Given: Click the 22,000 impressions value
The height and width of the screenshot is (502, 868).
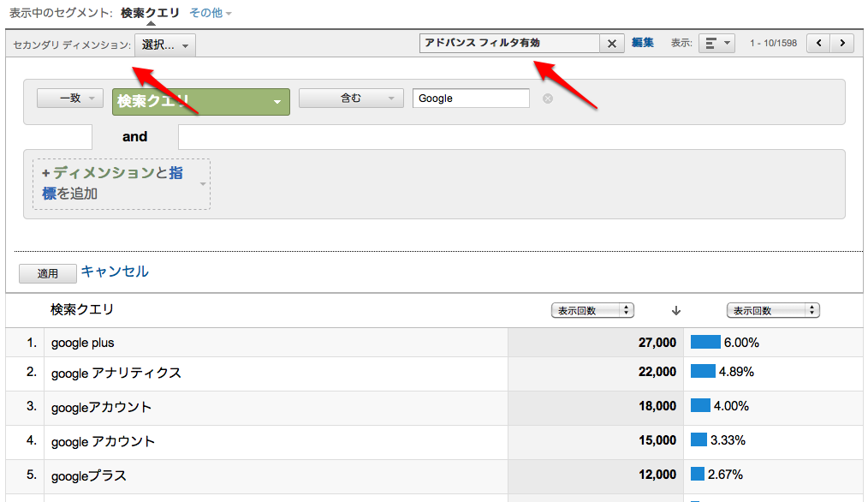Looking at the screenshot, I should tap(657, 372).
